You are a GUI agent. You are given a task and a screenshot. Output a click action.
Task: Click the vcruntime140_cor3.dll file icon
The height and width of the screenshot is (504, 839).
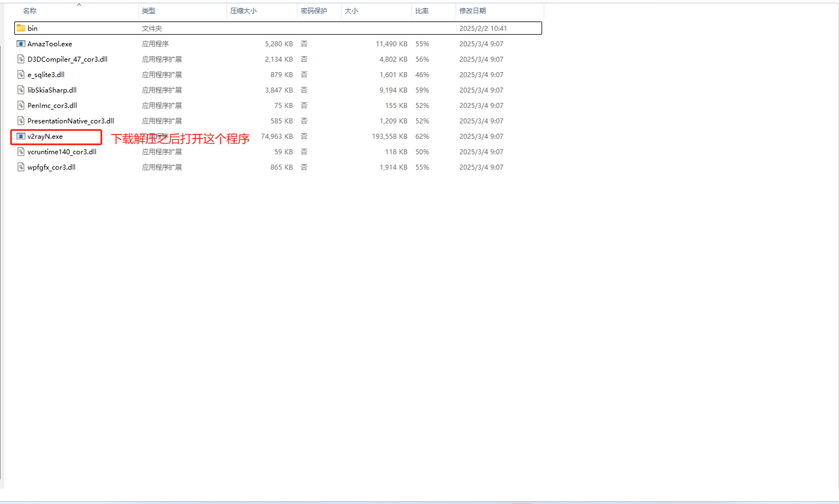click(x=21, y=151)
